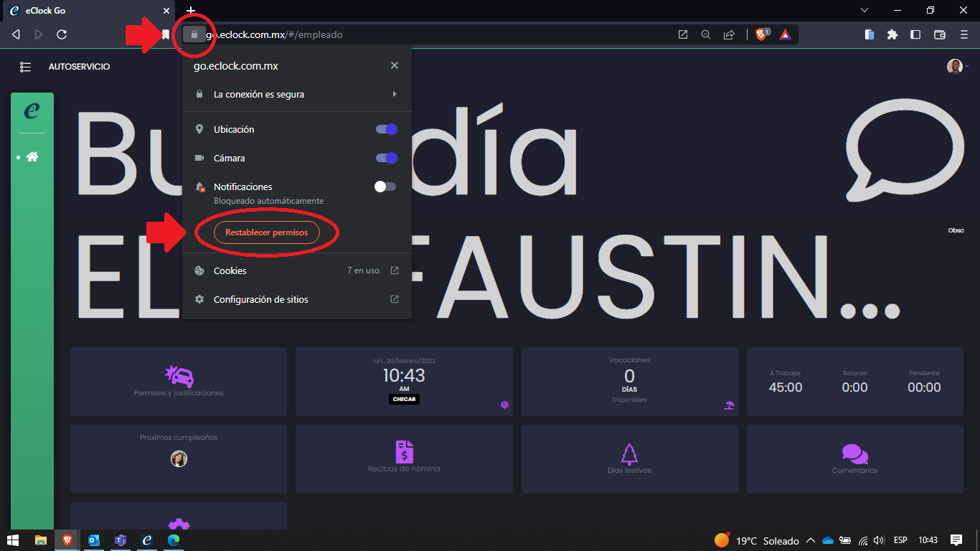Click the Retardo 0:00 value
980x551 pixels.
point(854,387)
